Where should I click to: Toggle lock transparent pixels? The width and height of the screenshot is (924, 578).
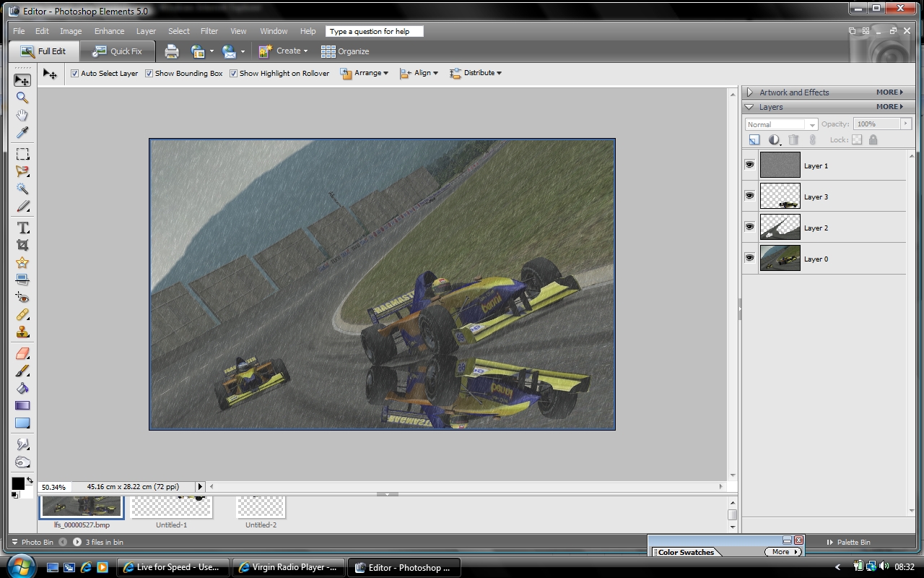(857, 140)
